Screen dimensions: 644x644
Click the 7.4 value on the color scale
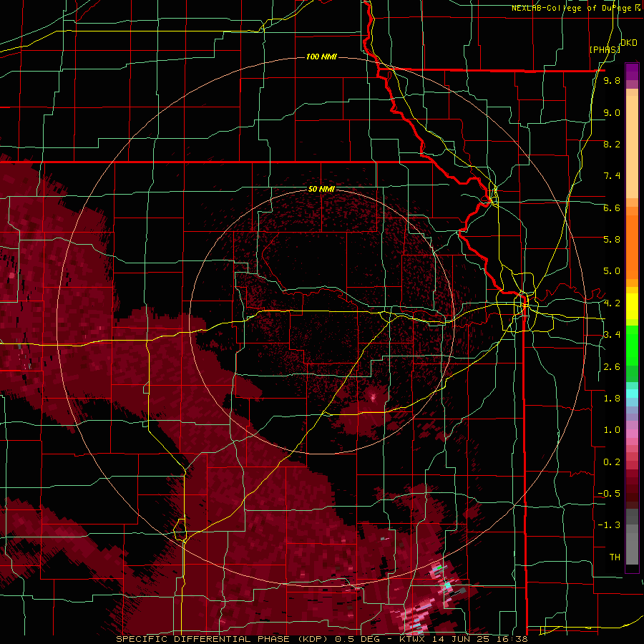click(x=612, y=176)
